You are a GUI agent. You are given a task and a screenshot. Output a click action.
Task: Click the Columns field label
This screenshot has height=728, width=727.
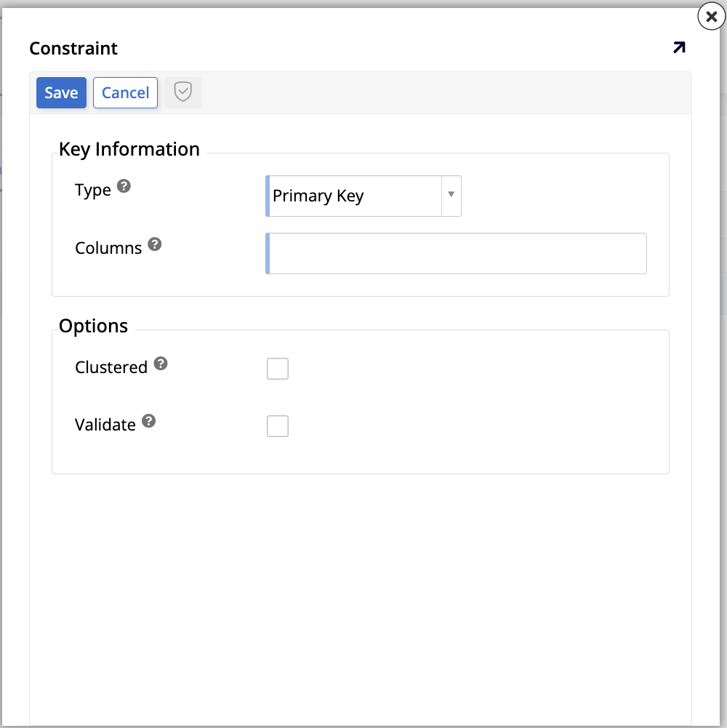click(x=108, y=248)
